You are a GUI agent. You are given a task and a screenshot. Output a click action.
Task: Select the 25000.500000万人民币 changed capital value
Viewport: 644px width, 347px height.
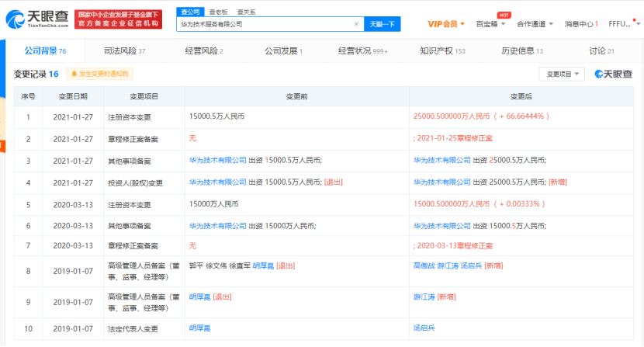(x=452, y=116)
